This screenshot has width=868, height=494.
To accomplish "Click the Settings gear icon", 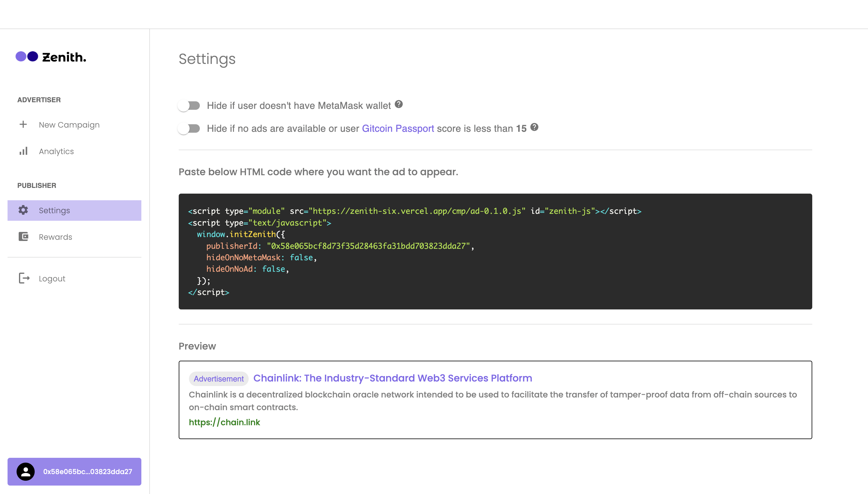I will click(23, 210).
